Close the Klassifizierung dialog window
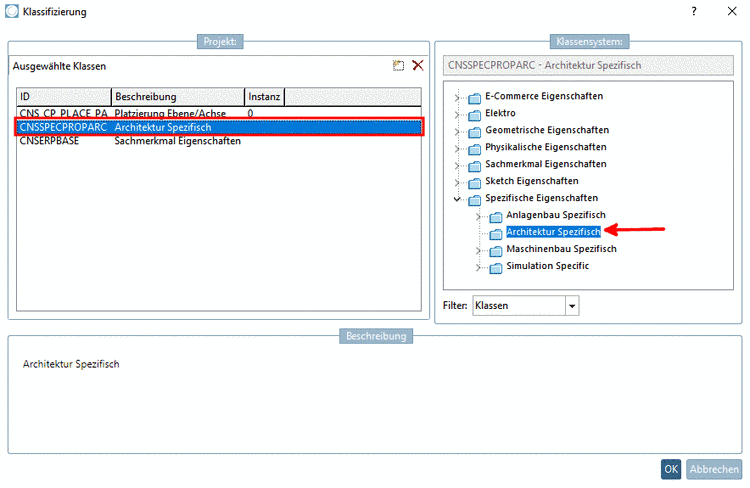 point(732,11)
